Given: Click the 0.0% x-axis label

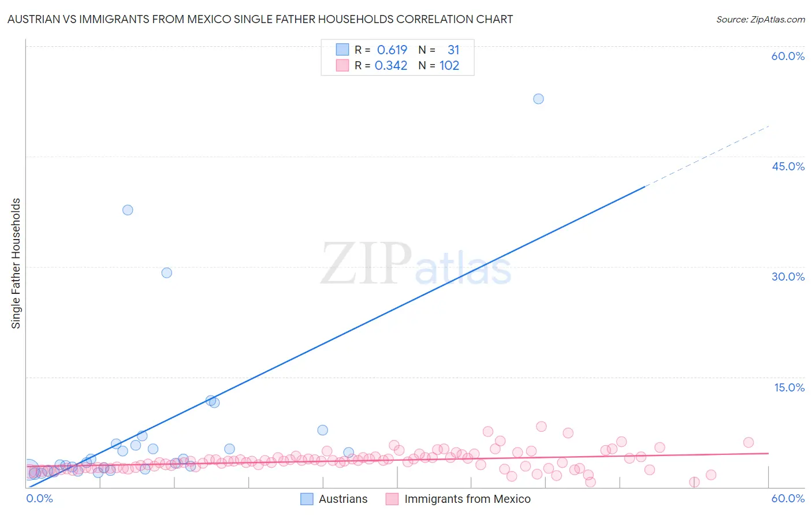Looking at the screenshot, I should tap(39, 498).
